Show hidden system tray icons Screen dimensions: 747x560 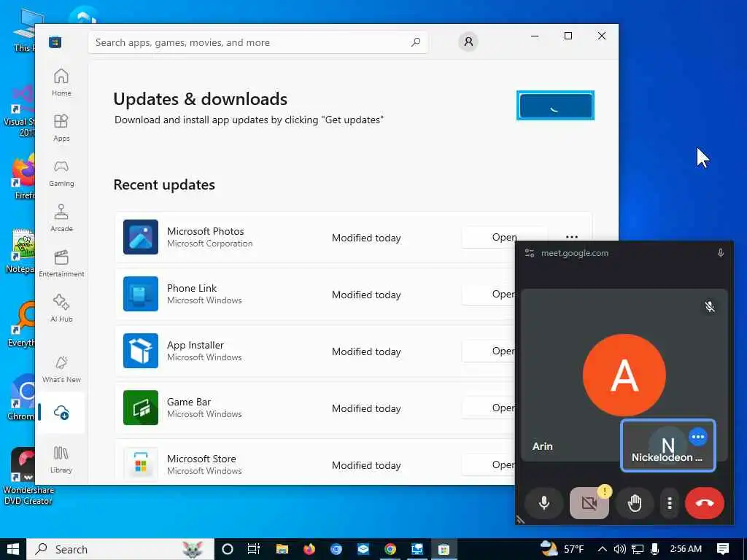(x=602, y=549)
